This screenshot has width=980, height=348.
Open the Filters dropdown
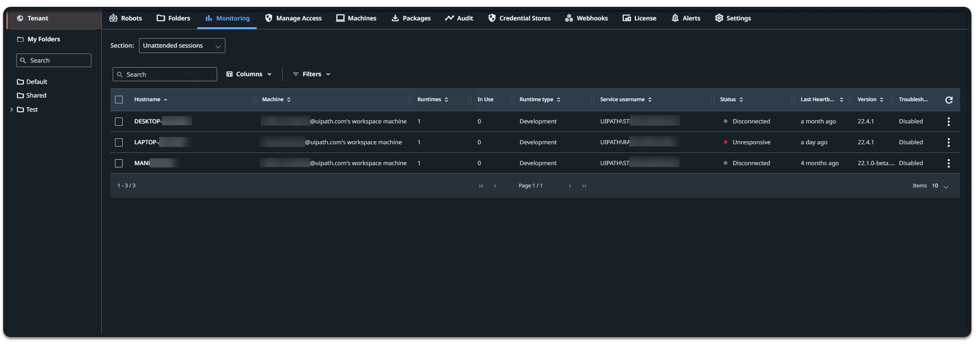tap(312, 74)
